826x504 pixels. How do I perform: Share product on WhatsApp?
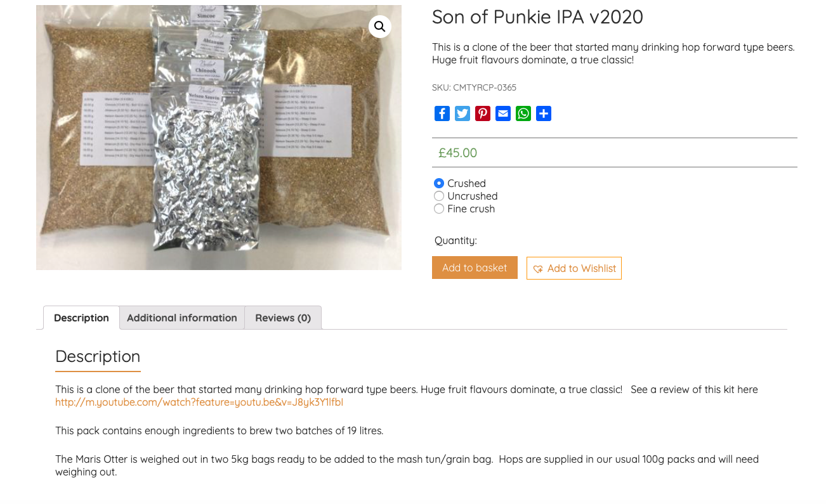[523, 113]
